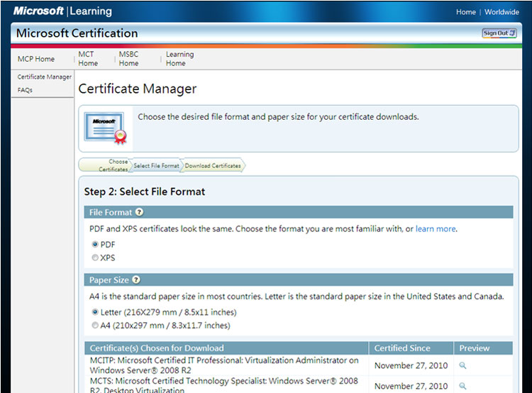Preview the MCITP Virtualization Administrator certificate

[462, 365]
